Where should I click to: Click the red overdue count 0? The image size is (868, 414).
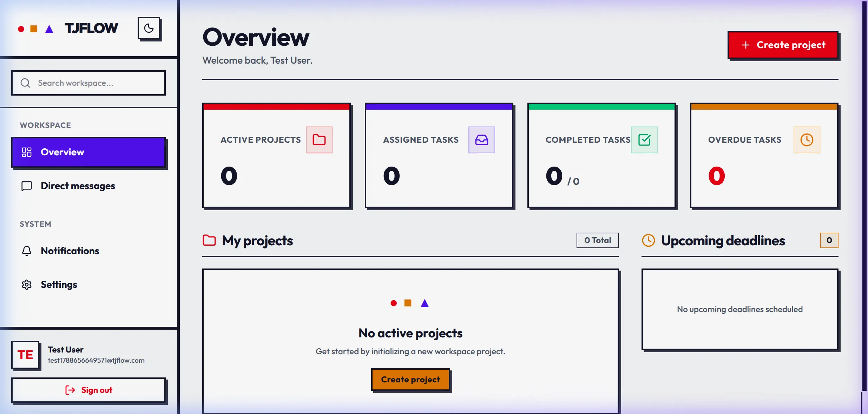pos(717,176)
